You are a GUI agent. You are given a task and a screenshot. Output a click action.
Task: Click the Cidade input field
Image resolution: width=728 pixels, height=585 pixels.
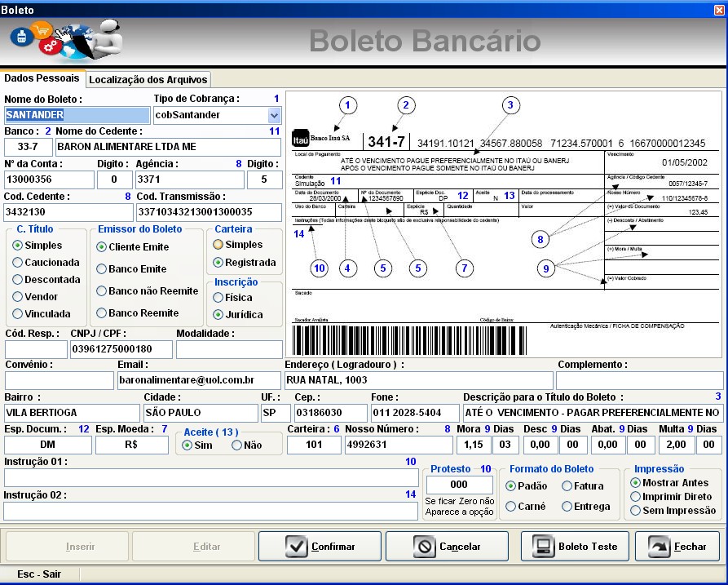201,413
